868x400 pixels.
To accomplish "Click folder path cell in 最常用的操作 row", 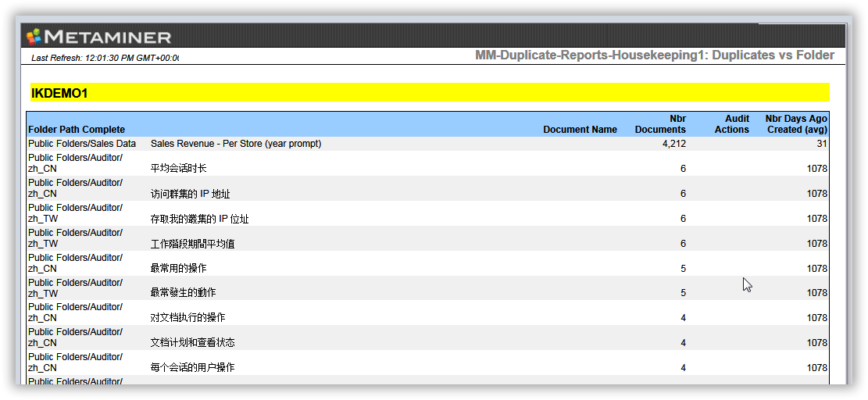I will click(x=75, y=262).
